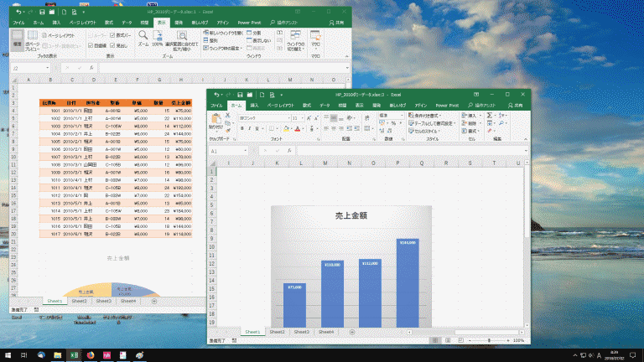Click Paste icon in front Excel window
This screenshot has height=362, width=644.
216,119
